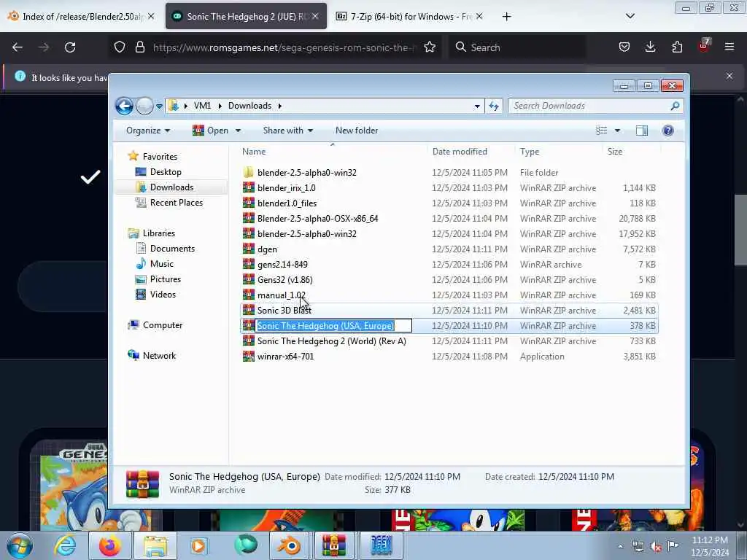Viewport: 747px width, 560px height.
Task: Open a new Firefox tab
Action: pyautogui.click(x=506, y=17)
